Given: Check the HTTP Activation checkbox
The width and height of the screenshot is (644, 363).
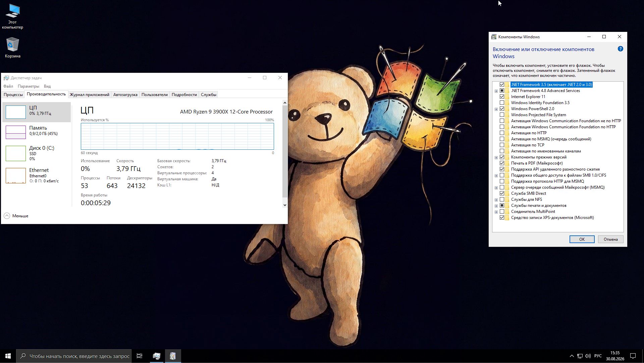Looking at the screenshot, I should pyautogui.click(x=502, y=133).
